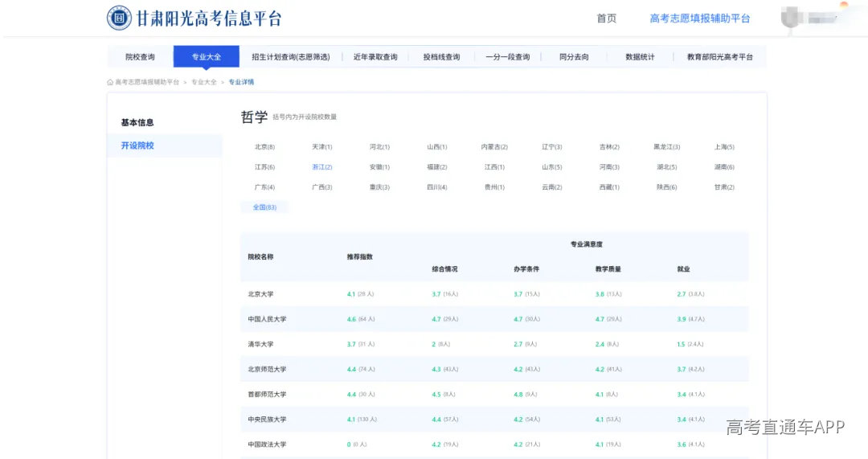Filter by 上海(5)

click(x=724, y=147)
